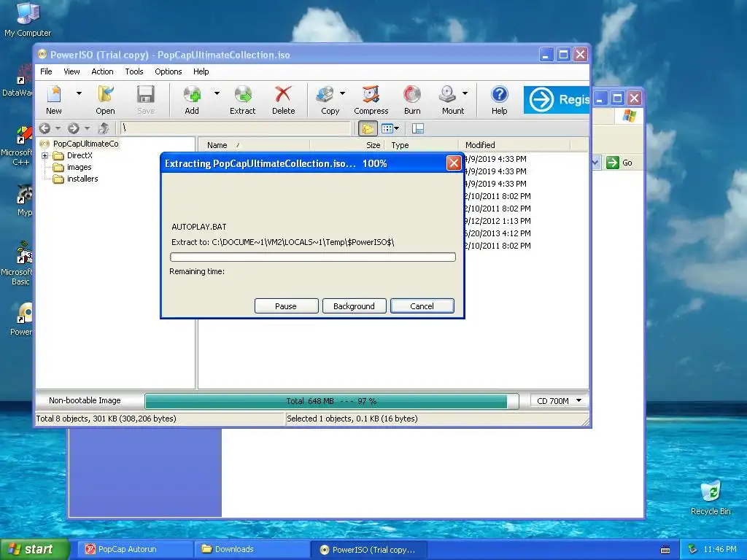Viewport: 747px width, 560px height.
Task: Click the system tray clock 11:46 PM
Action: pos(720,550)
